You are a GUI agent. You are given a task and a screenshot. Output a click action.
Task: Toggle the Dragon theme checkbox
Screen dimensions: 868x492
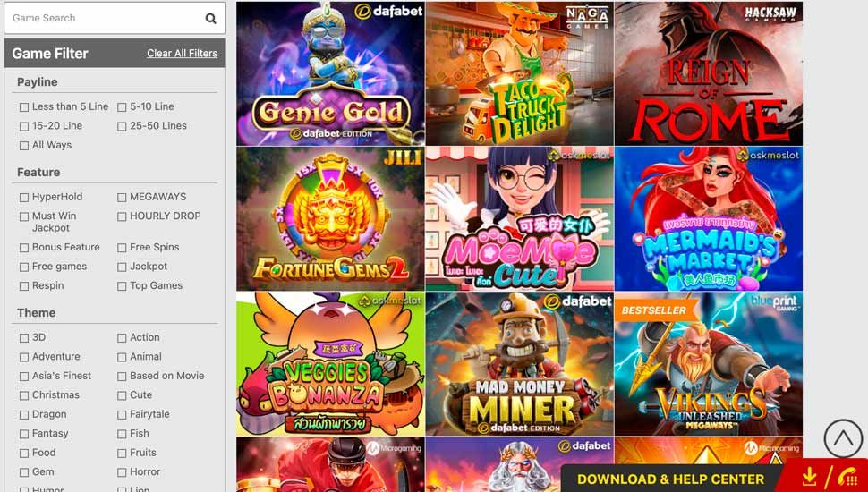click(24, 415)
